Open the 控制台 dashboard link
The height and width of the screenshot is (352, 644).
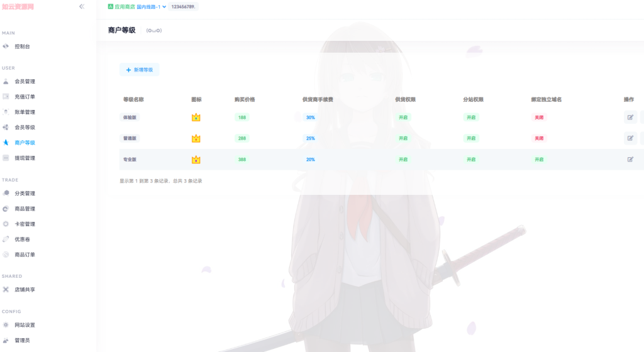point(22,47)
